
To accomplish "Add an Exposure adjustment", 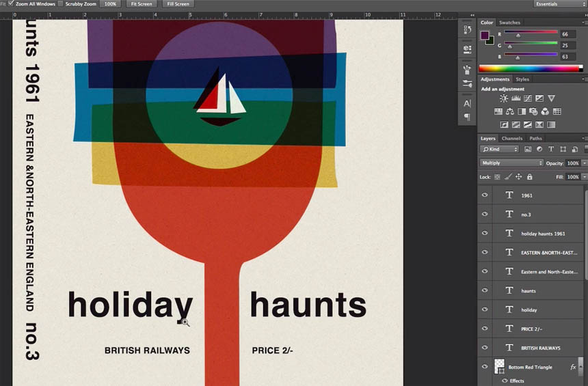I will click(539, 98).
